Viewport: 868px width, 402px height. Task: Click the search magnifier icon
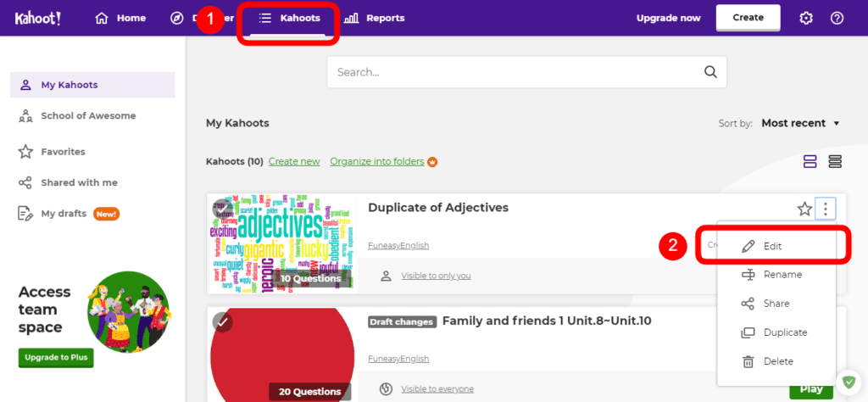click(710, 72)
